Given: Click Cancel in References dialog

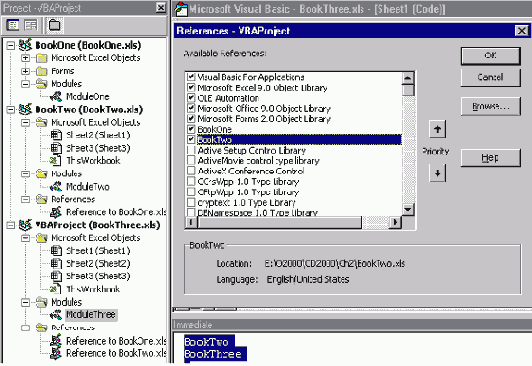Looking at the screenshot, I should [490, 77].
